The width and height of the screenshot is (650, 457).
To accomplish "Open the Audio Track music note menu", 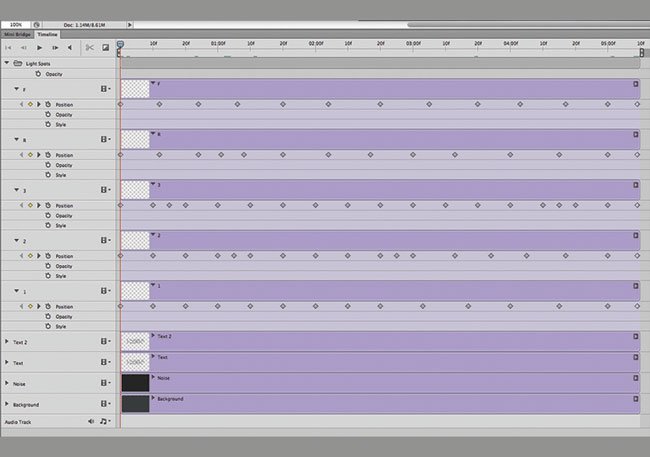I will pos(104,422).
